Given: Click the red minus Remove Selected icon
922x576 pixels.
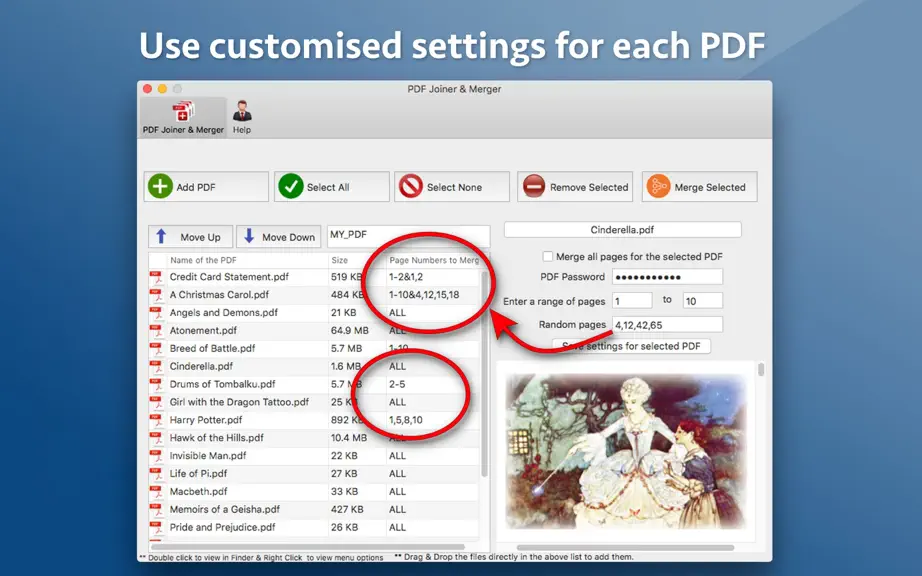Looking at the screenshot, I should [534, 186].
